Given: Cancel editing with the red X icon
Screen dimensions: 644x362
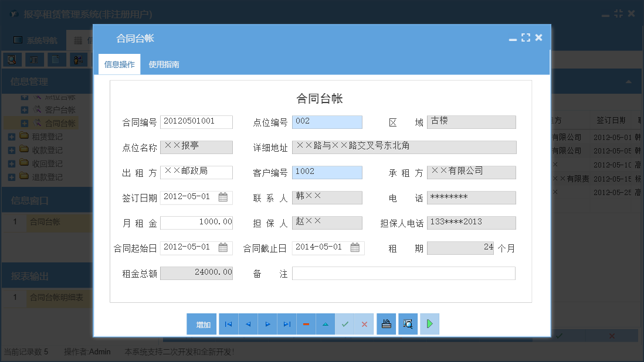Looking at the screenshot, I should pyautogui.click(x=364, y=323).
